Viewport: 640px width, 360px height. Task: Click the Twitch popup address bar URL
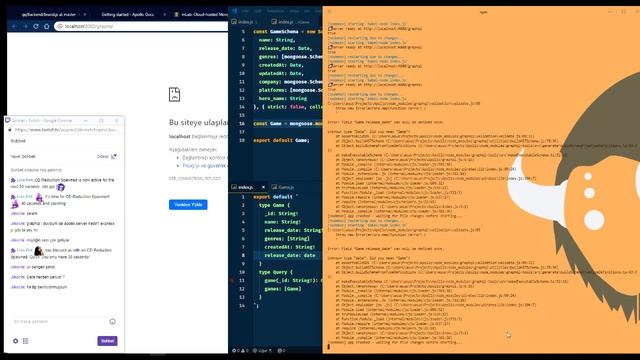coord(67,130)
